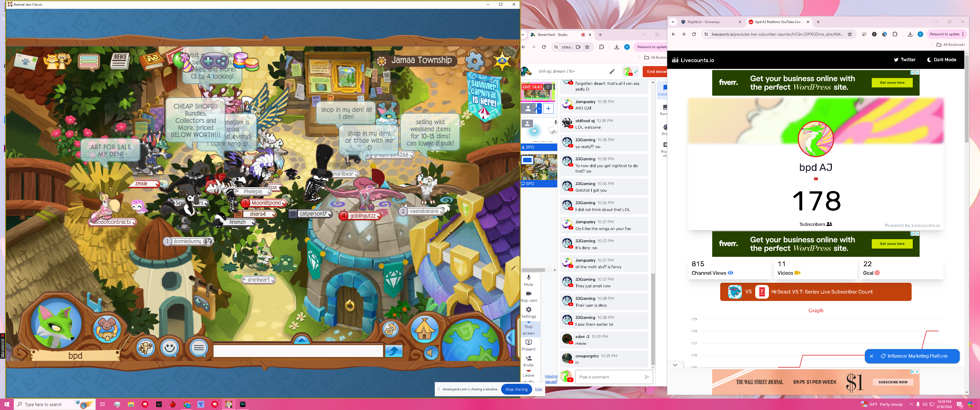Viewport: 980px width, 410px height.
Task: Open the green fox avatar portrait
Action: tap(57, 324)
